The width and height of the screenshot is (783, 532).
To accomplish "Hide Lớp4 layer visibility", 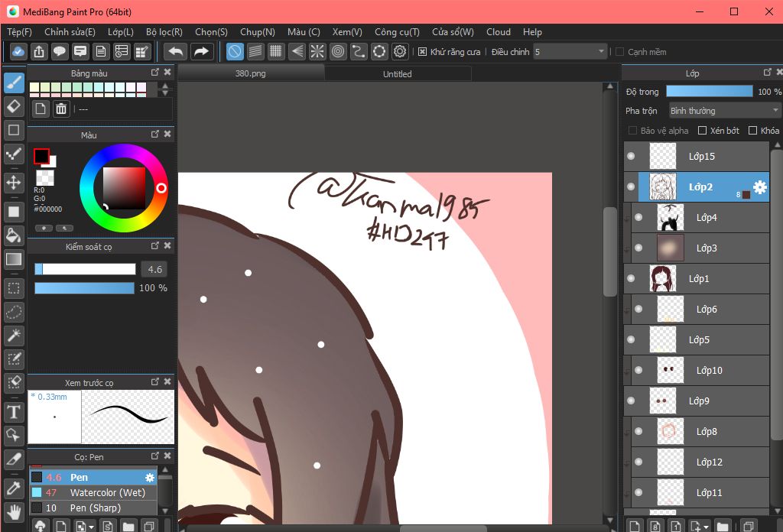I will (x=638, y=217).
